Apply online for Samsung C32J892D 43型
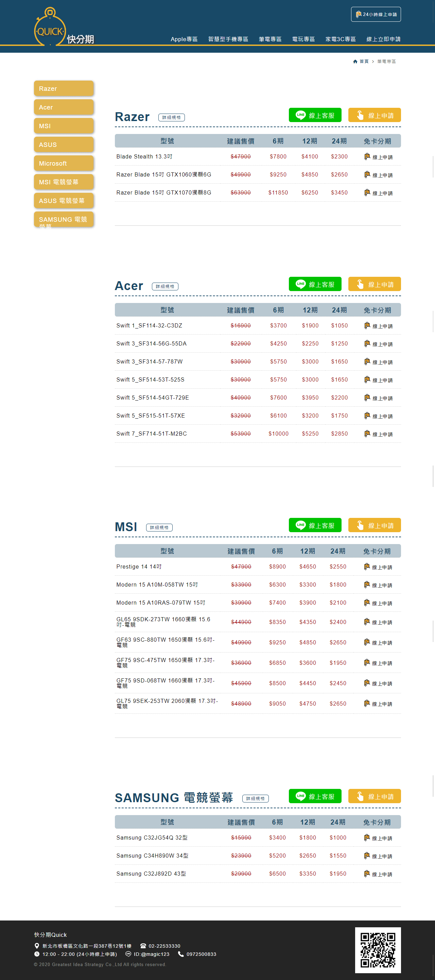 378,874
